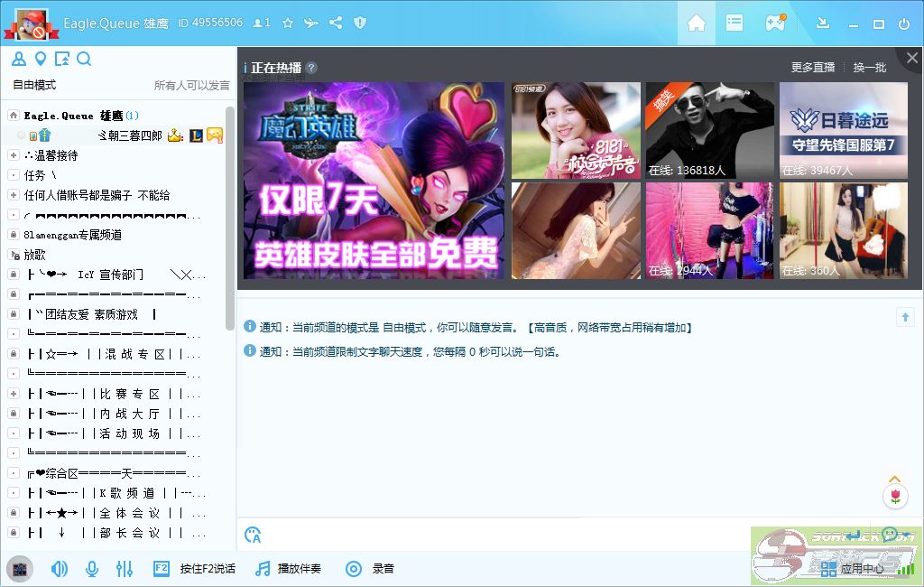Open the screen sharing board icon
The image size is (924, 587).
point(62,59)
